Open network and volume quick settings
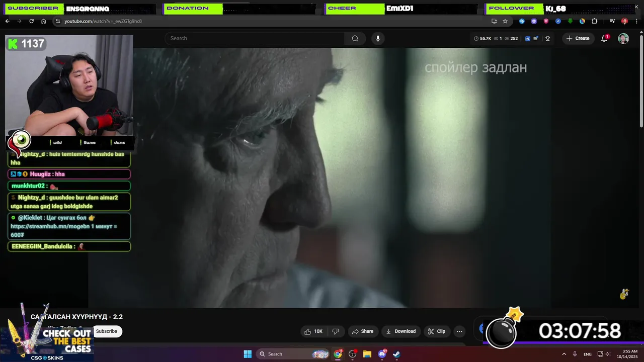 604,354
